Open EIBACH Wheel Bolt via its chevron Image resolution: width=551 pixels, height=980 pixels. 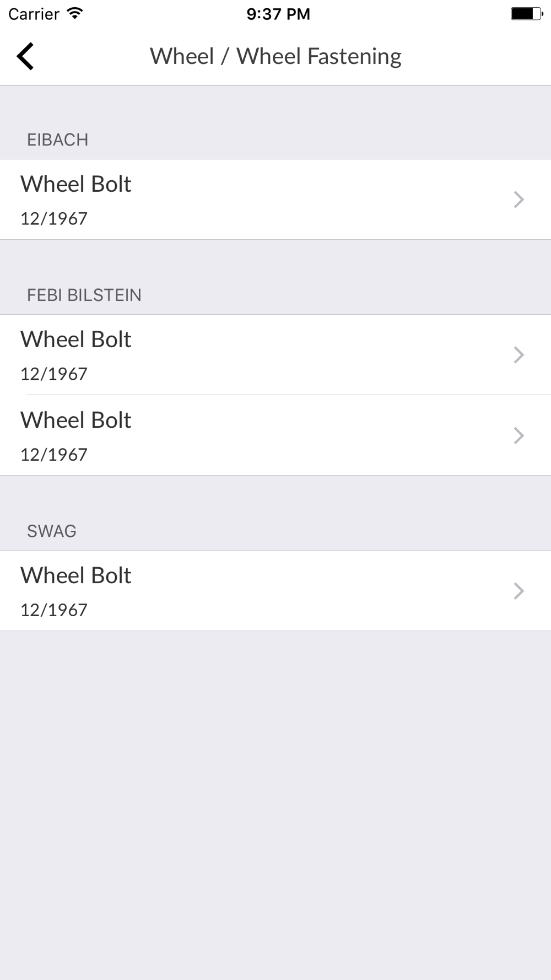click(518, 200)
